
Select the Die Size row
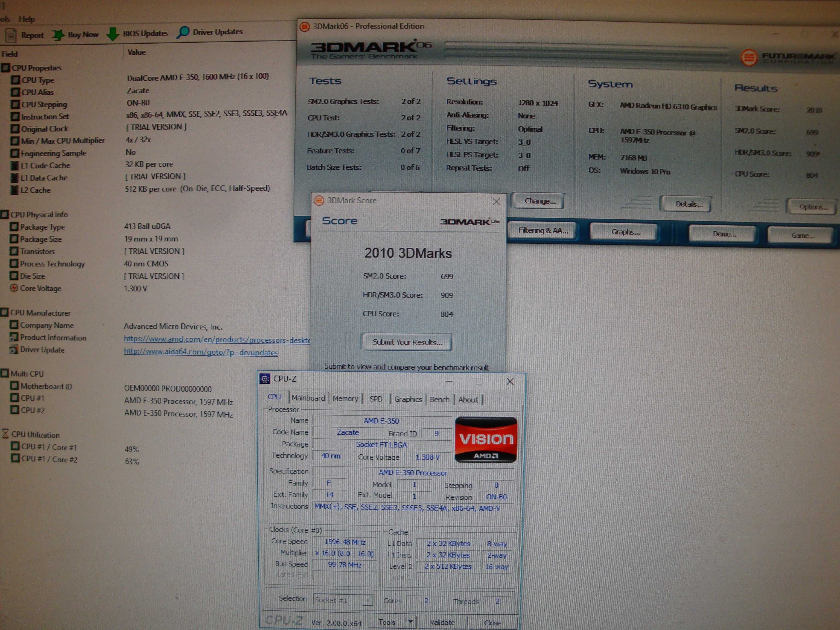point(97,276)
